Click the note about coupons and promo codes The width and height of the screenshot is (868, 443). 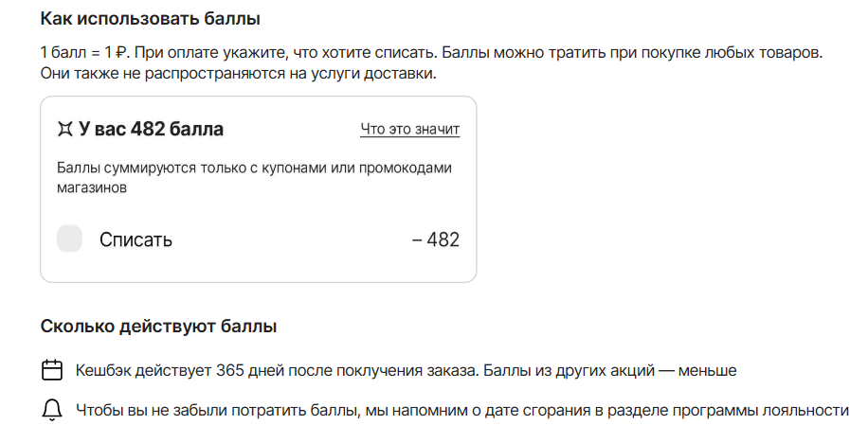point(254,168)
